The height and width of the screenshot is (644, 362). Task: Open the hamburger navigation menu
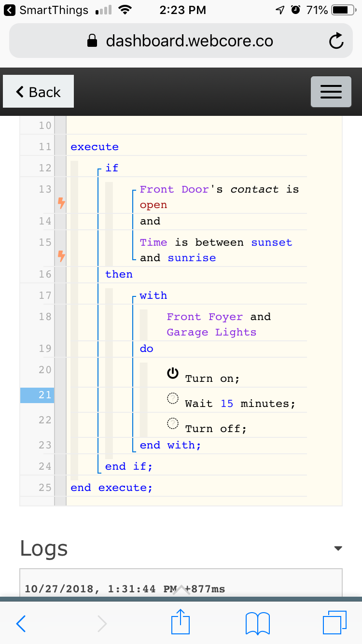click(331, 92)
